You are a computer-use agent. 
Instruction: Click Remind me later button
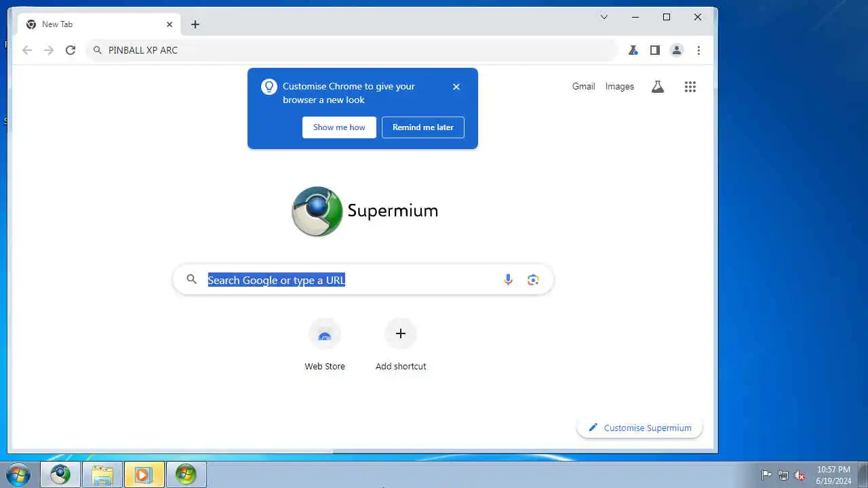click(423, 127)
